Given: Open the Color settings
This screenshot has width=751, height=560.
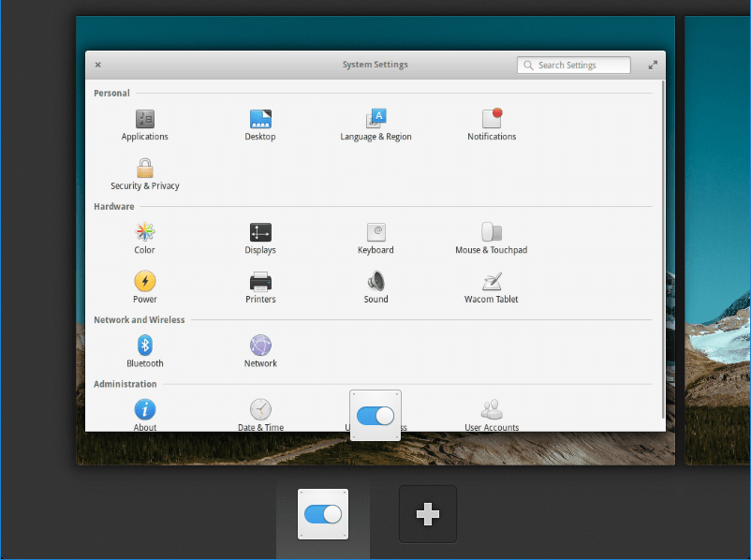Looking at the screenshot, I should pyautogui.click(x=144, y=239).
